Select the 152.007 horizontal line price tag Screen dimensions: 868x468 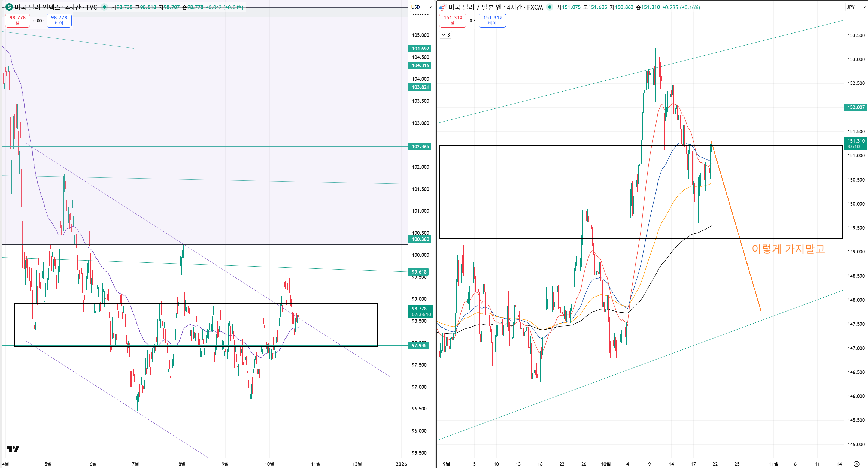click(x=855, y=107)
